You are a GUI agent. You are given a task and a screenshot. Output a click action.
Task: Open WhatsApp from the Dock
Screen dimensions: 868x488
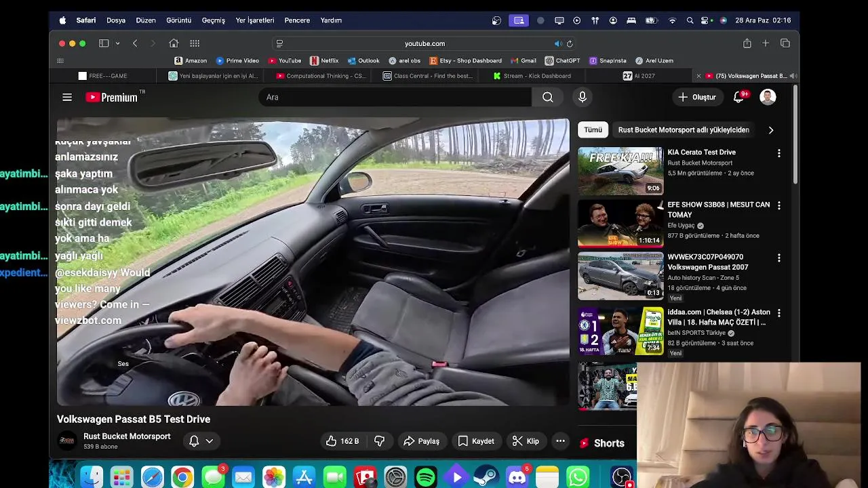(578, 477)
